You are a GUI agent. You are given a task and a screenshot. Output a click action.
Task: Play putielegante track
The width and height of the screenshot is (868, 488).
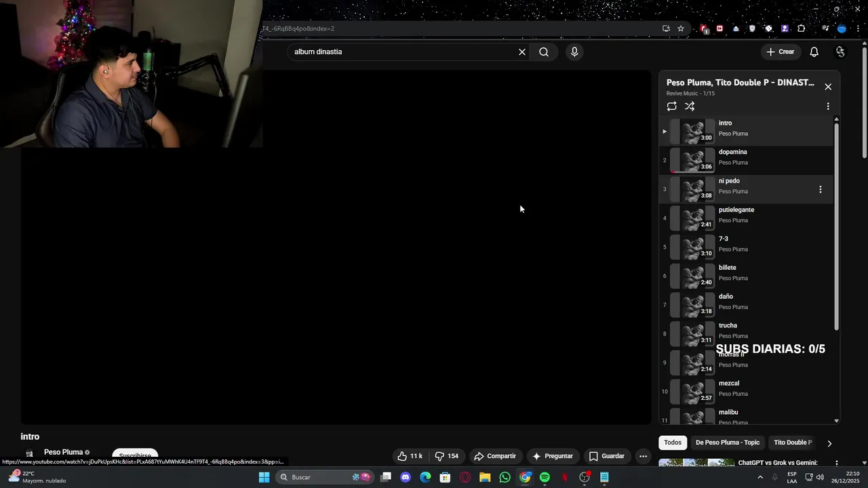tap(747, 218)
